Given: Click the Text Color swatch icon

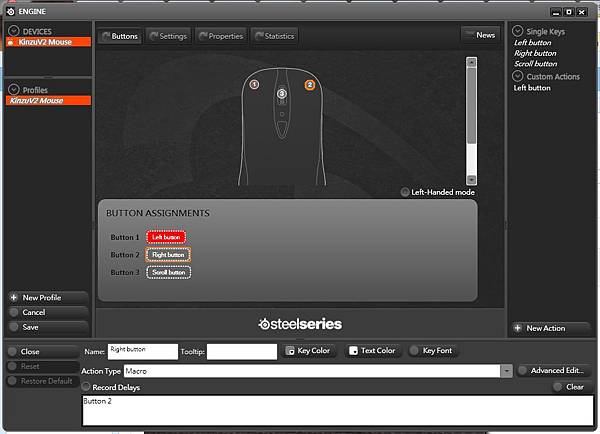Looking at the screenshot, I should coord(353,351).
